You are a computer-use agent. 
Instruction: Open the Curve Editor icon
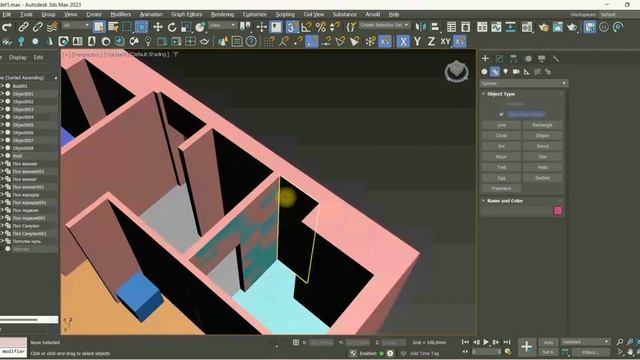[496, 27]
